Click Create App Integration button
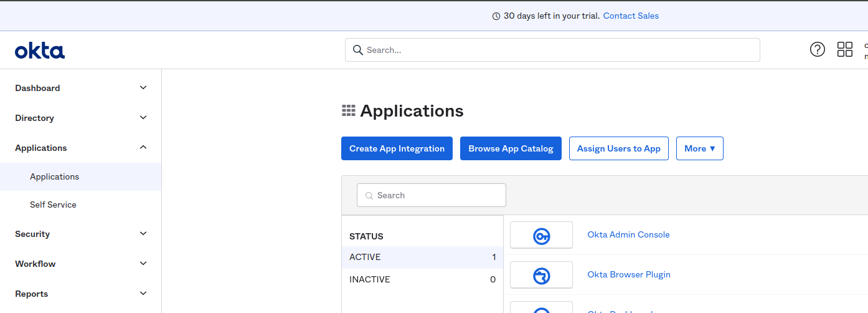 397,148
